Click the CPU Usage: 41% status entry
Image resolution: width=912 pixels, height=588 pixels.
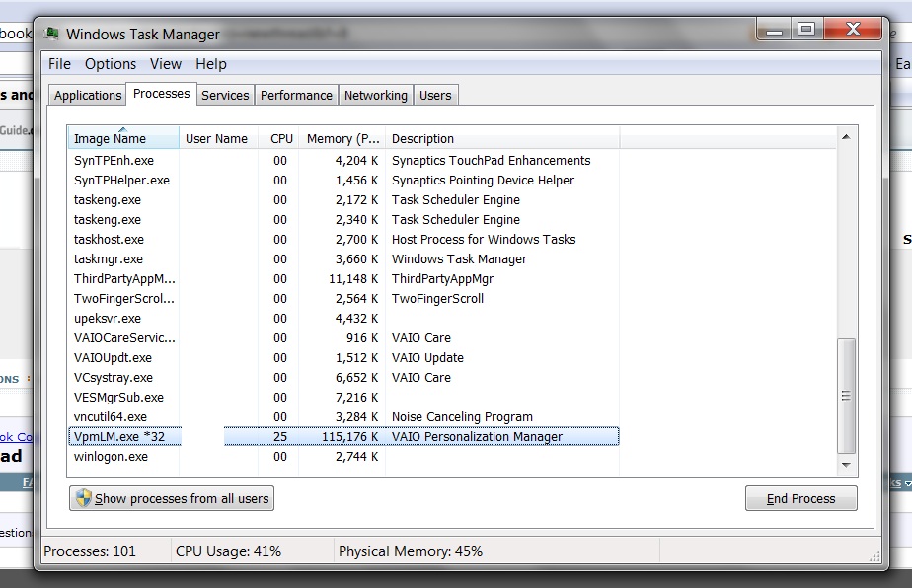coord(228,551)
